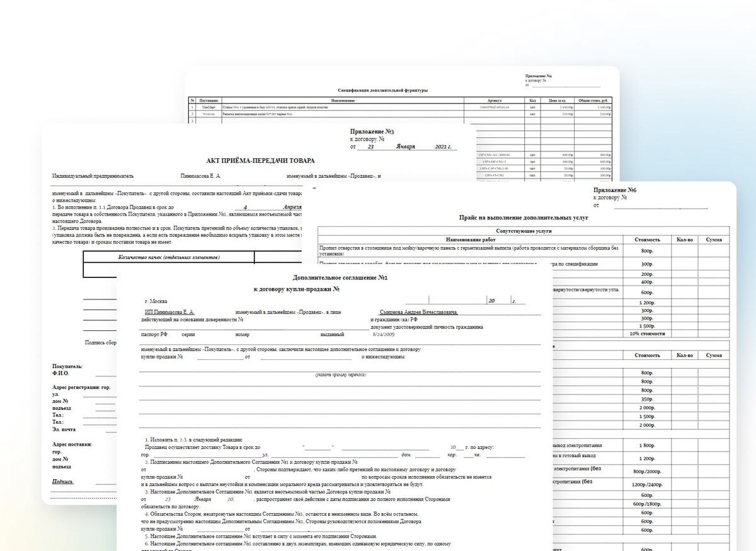Click the 'Ф.И.О.' label

point(62,373)
